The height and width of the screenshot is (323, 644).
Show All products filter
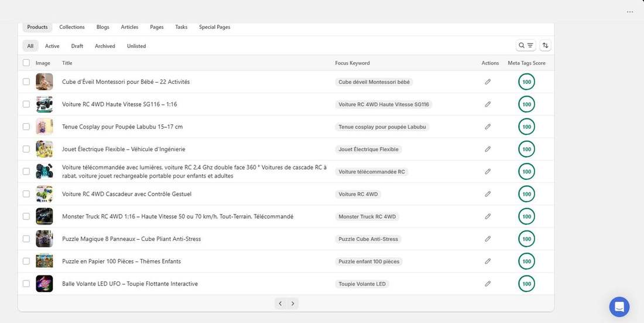[x=30, y=46]
